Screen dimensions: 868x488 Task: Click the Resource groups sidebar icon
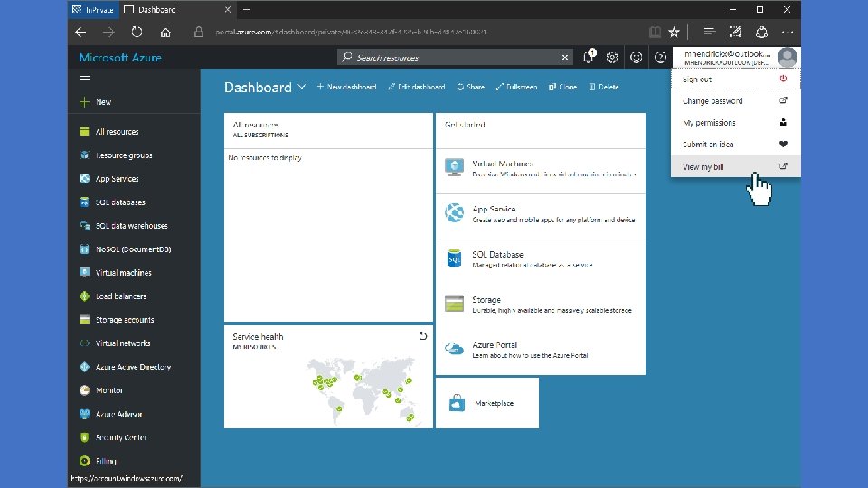(84, 155)
